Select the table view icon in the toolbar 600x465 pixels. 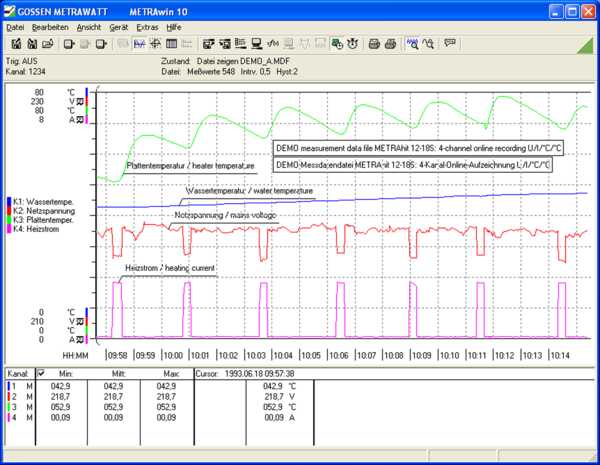pyautogui.click(x=172, y=44)
